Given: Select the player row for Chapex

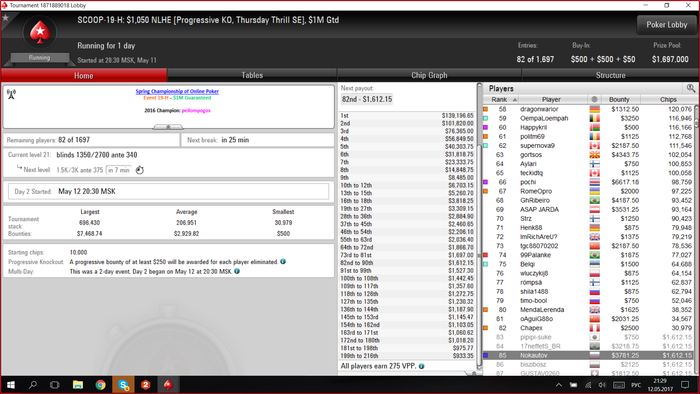Looking at the screenshot, I should point(588,328).
